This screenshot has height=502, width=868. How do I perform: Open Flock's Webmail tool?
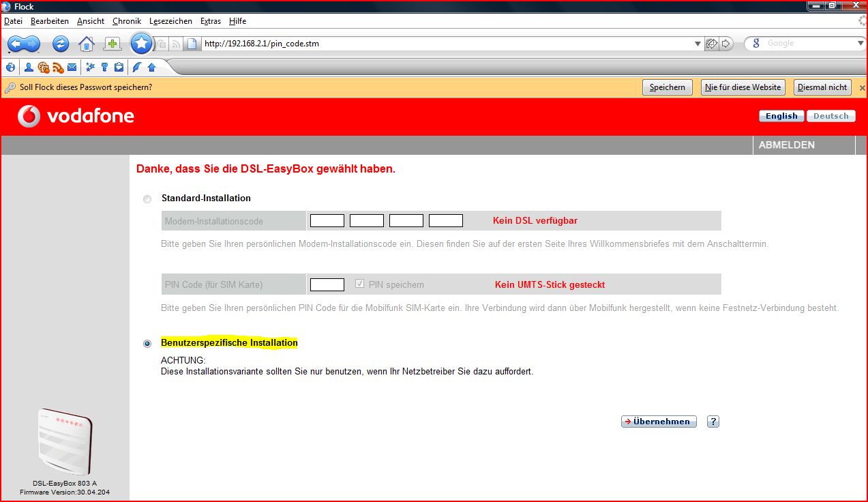tap(72, 67)
